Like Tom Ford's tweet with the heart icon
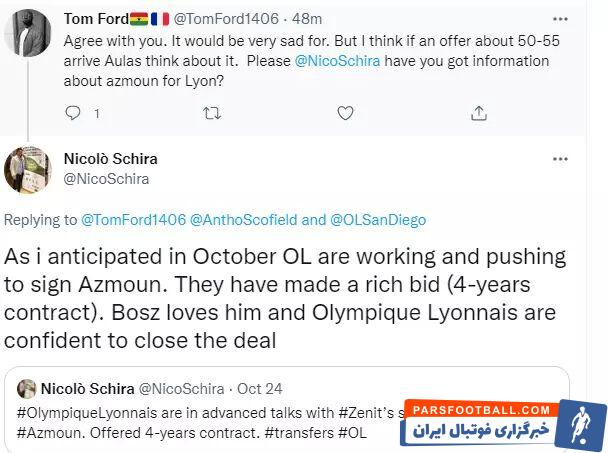Viewport: 608px width, 453px height. click(345, 114)
